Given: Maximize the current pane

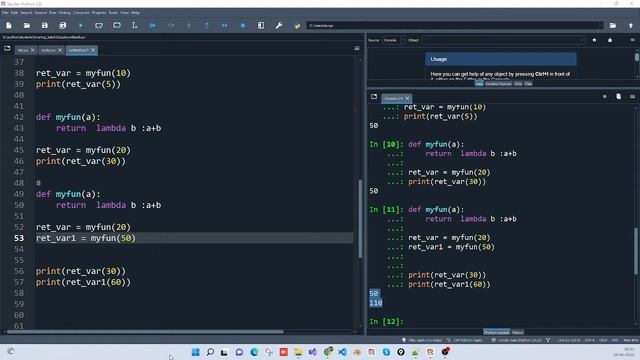Looking at the screenshot, I should click(x=261, y=25).
